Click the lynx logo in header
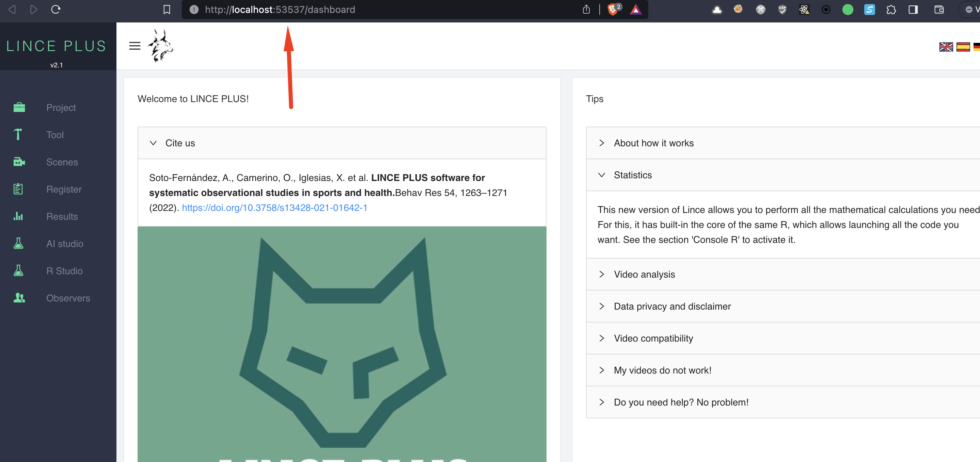Screen dimensions: 980x462 coord(160,46)
